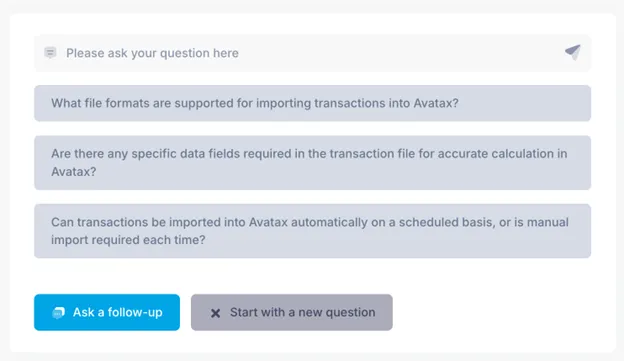Open the 'Can transactions be imported into Avatax' question
The height and width of the screenshot is (361, 624).
[312, 231]
